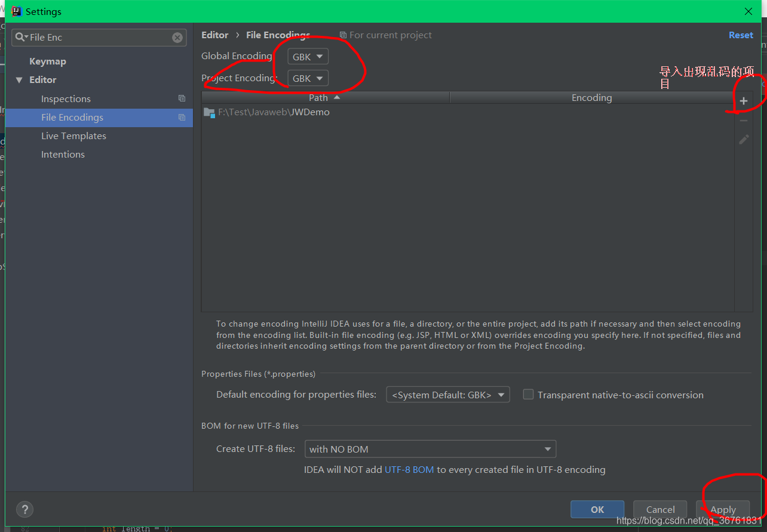The height and width of the screenshot is (532, 767).
Task: Select Keymap in settings tree
Action: pyautogui.click(x=48, y=61)
